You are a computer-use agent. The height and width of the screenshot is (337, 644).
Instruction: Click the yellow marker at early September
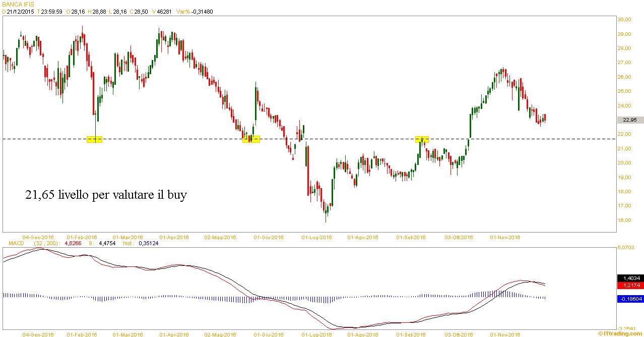click(x=422, y=139)
